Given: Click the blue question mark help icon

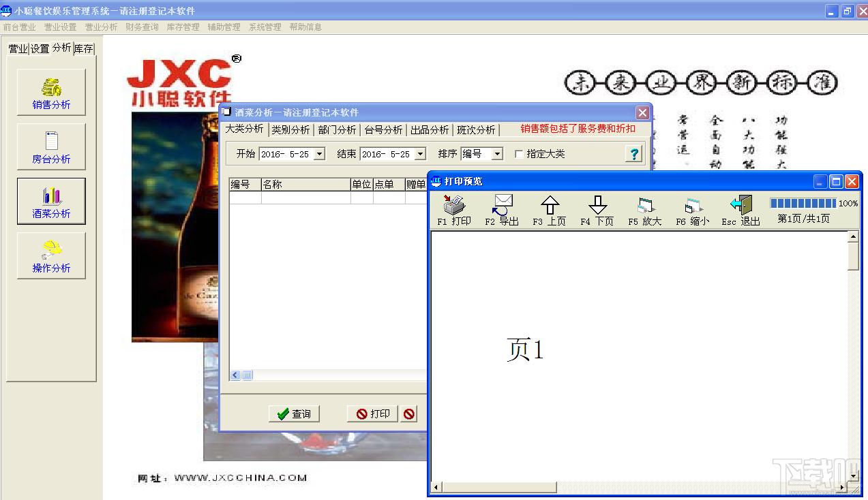Looking at the screenshot, I should click(x=634, y=154).
